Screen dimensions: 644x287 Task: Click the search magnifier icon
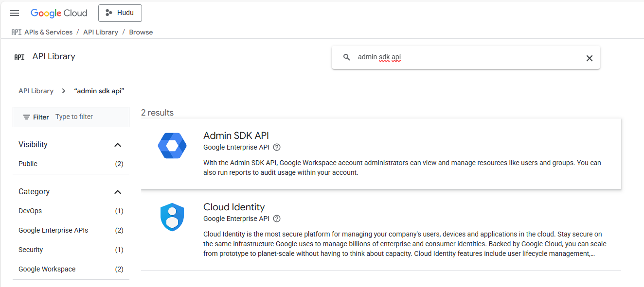pos(347,57)
